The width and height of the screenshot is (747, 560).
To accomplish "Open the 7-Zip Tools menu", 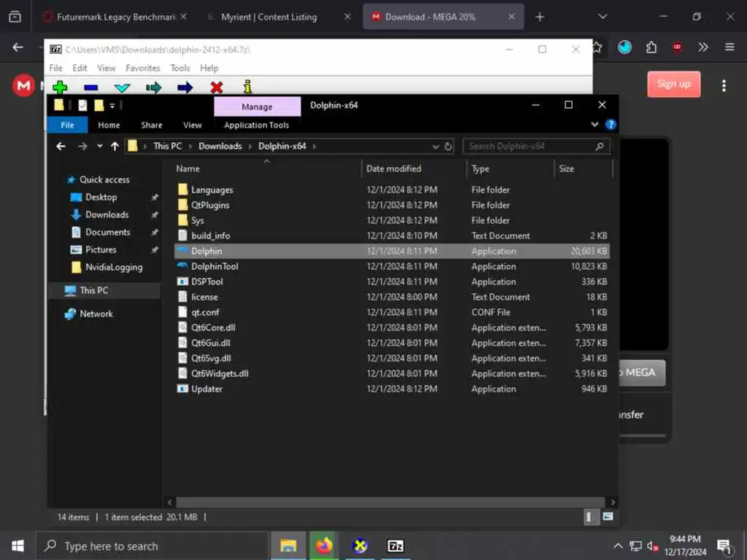I will pyautogui.click(x=180, y=68).
